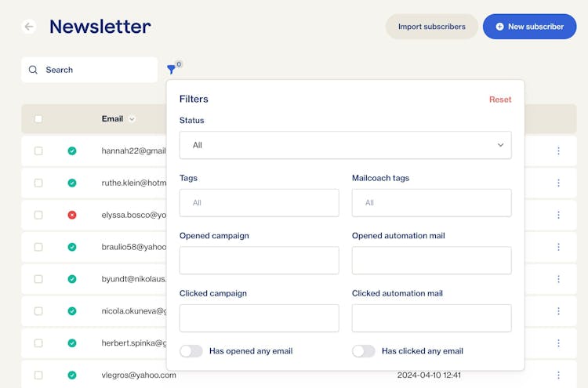Enable the Has clicked any email switch
This screenshot has width=588, height=388.
coord(364,351)
